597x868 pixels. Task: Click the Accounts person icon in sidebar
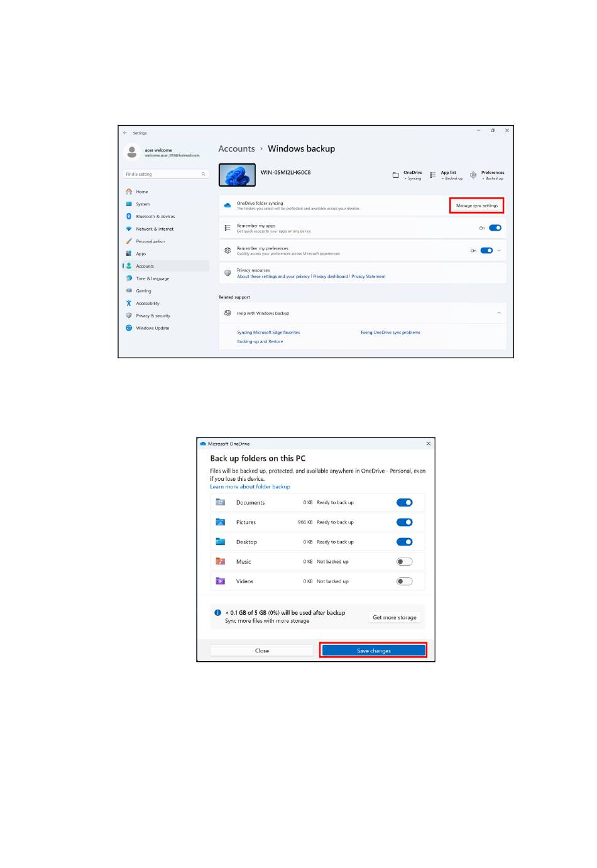(x=129, y=266)
